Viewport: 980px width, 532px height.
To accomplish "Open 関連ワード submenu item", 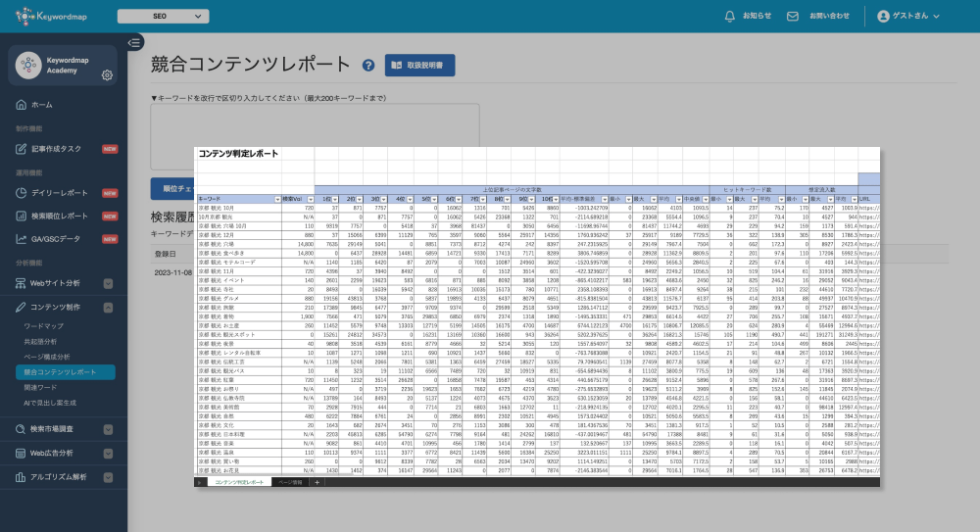I will pos(40,388).
